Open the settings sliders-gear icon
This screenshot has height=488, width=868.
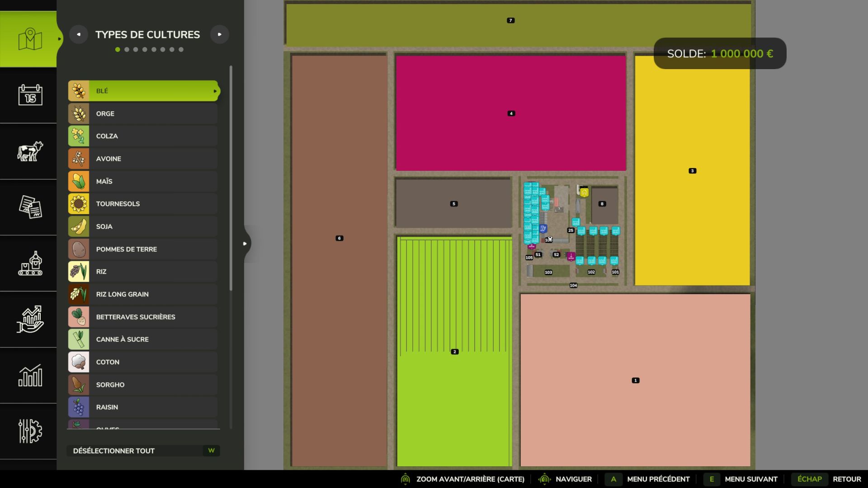(x=30, y=431)
